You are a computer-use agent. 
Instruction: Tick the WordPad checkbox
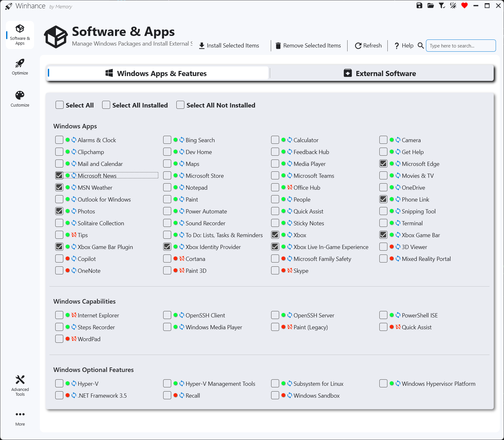(x=59, y=339)
